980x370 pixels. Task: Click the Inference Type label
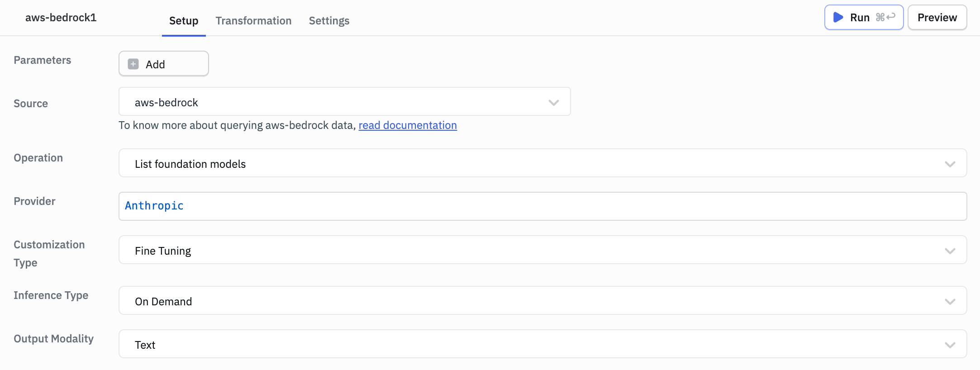click(51, 295)
